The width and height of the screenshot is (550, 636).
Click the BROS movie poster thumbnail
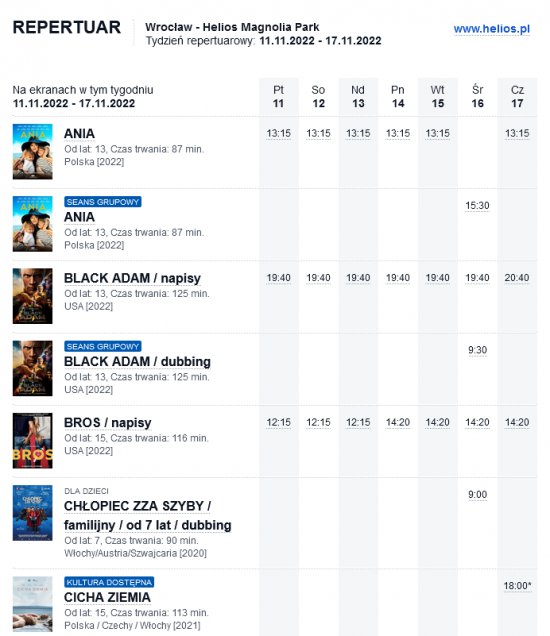click(32, 440)
